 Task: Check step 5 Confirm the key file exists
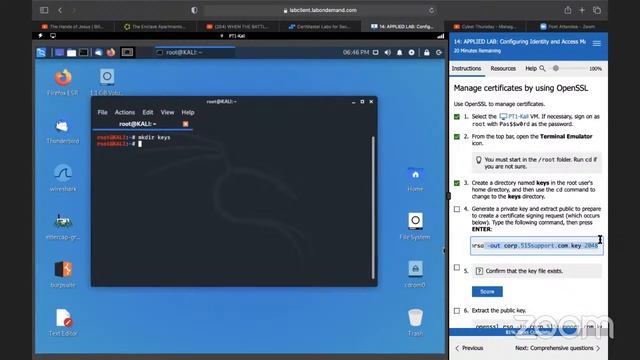(x=457, y=267)
